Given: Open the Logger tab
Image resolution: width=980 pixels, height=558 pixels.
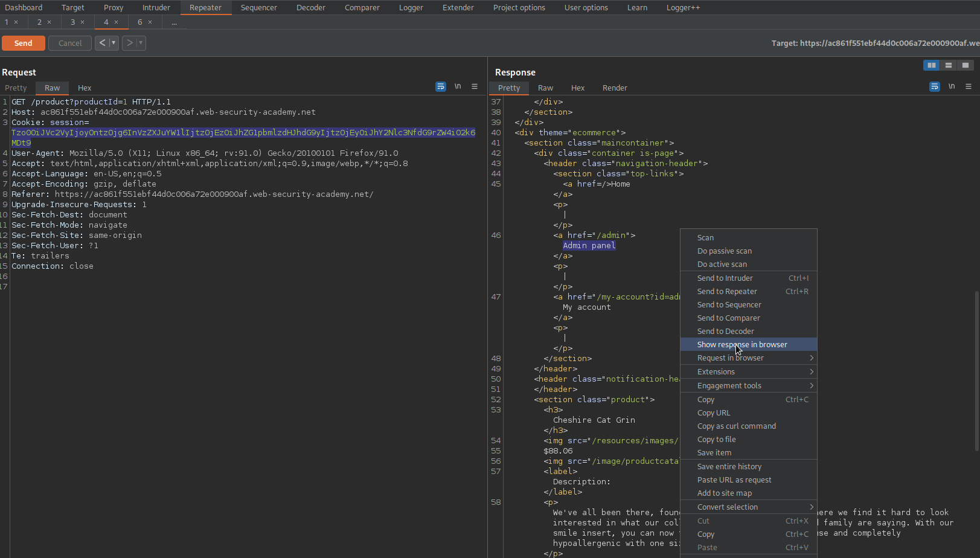Looking at the screenshot, I should click(411, 7).
